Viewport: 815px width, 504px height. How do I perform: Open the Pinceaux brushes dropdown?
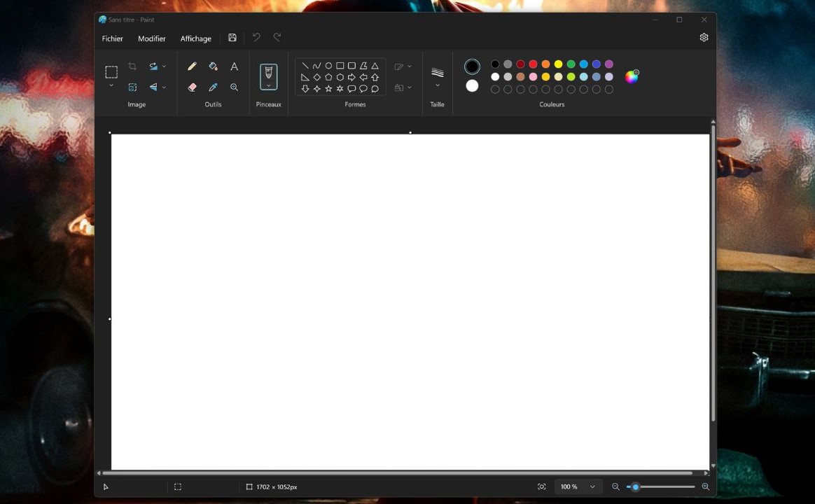point(269,85)
